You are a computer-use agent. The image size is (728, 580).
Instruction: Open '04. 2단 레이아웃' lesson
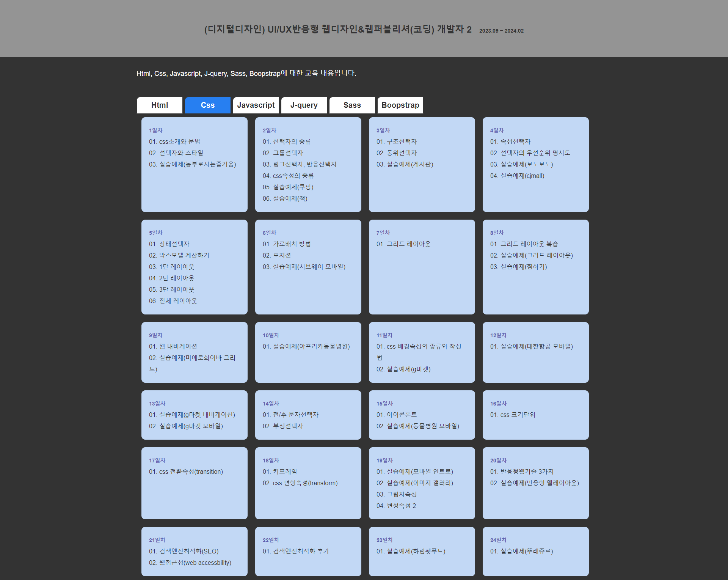click(172, 278)
